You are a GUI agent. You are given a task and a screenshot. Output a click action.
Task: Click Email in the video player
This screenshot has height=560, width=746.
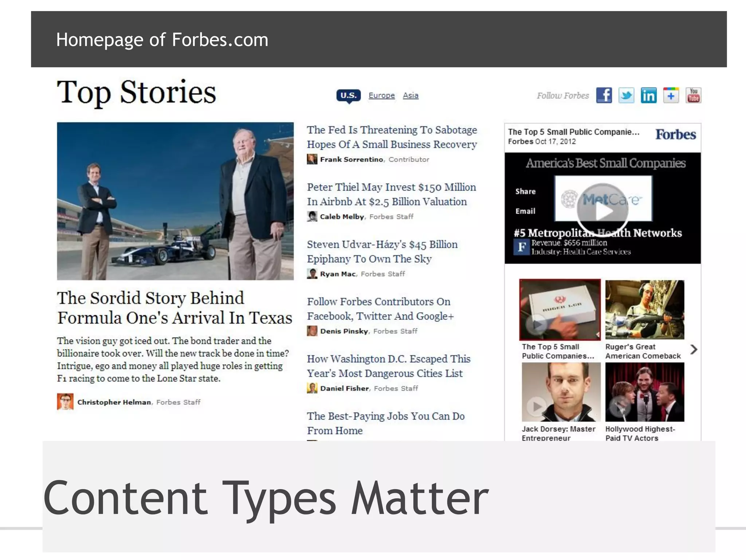pos(525,211)
